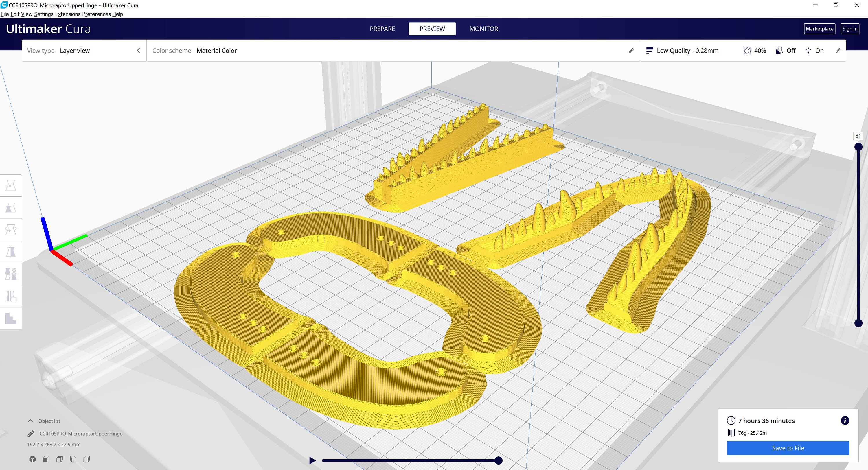Click the bottom custom supports tool icon
The width and height of the screenshot is (868, 470).
point(11,318)
